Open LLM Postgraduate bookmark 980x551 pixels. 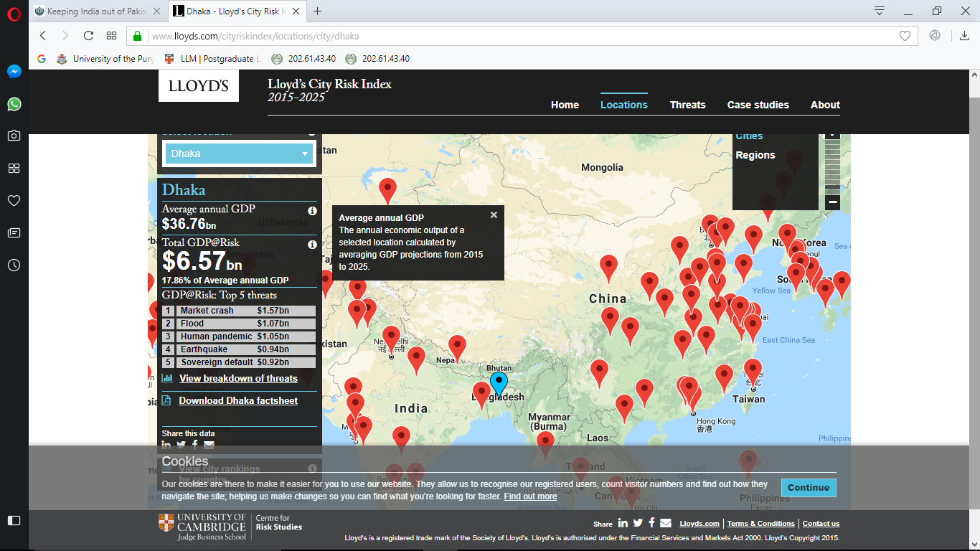214,59
